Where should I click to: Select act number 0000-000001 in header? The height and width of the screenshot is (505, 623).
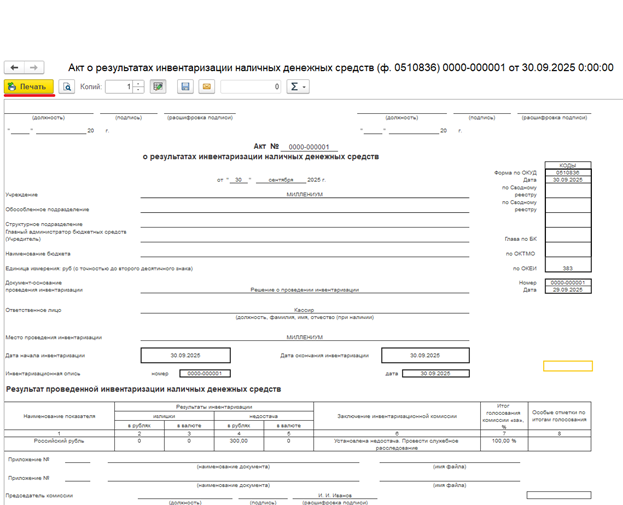click(309, 147)
